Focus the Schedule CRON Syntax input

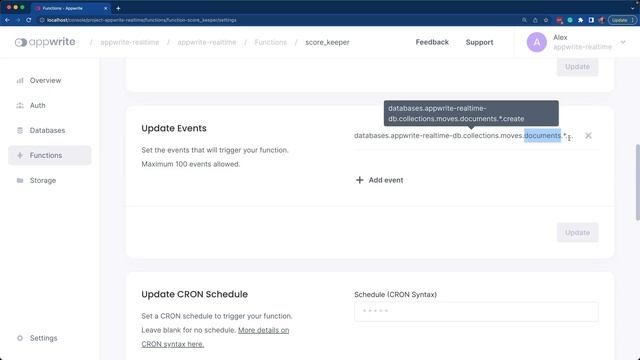(x=476, y=311)
